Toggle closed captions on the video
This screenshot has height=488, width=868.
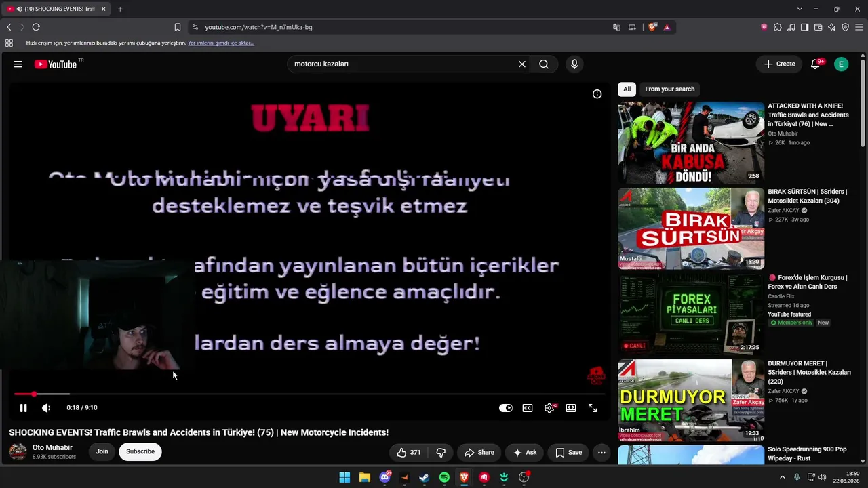pyautogui.click(x=528, y=408)
